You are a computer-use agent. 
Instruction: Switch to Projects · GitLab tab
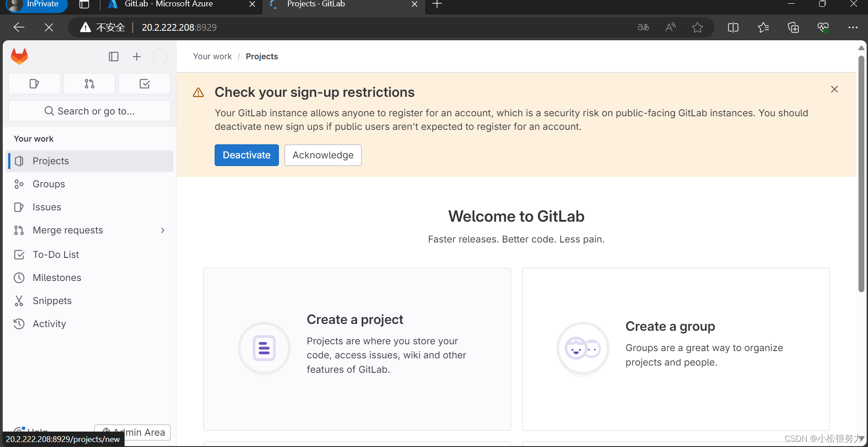(344, 5)
